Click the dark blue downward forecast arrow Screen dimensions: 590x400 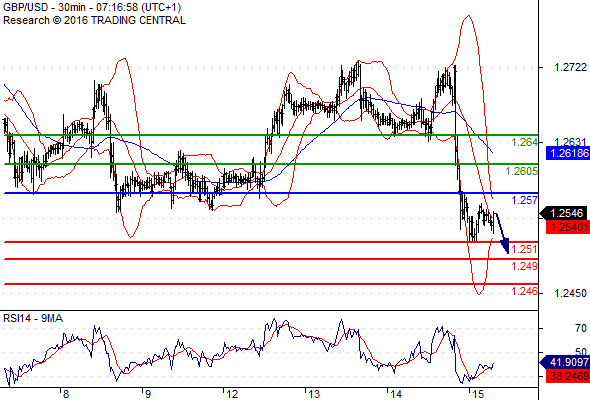[502, 233]
